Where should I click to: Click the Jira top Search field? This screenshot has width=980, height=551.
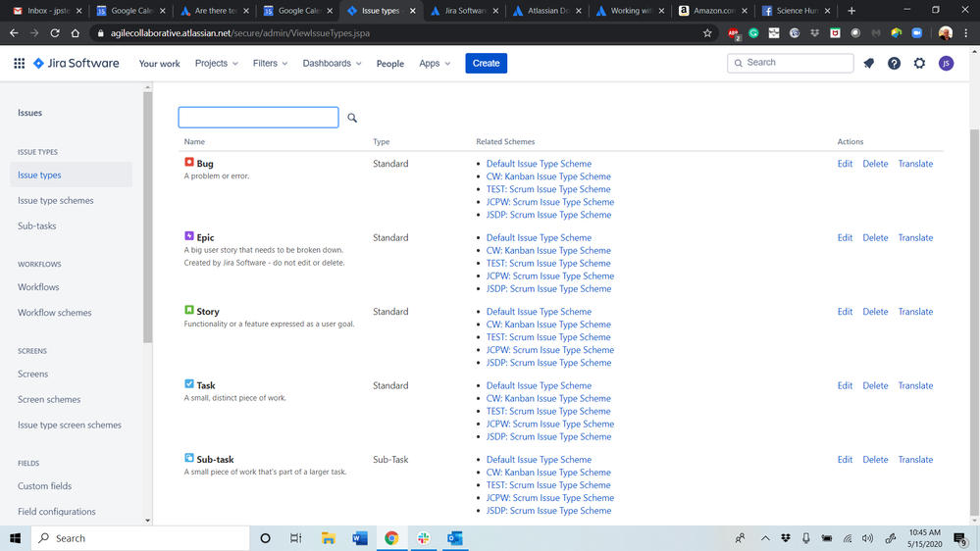click(x=790, y=63)
